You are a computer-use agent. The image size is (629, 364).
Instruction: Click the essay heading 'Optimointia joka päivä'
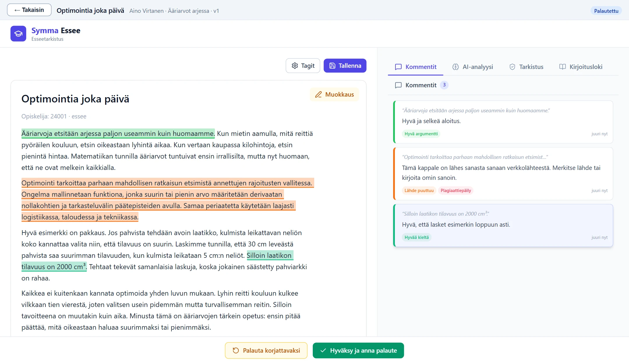coord(75,99)
